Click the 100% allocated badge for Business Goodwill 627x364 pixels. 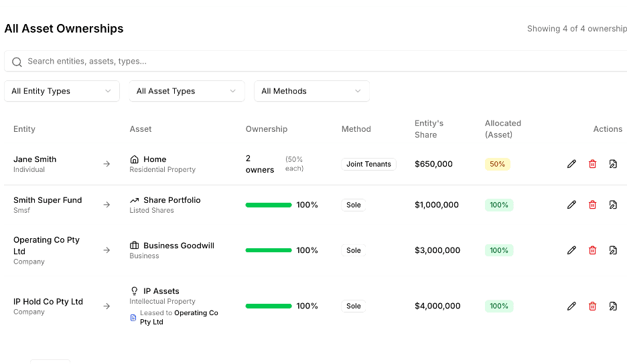click(x=499, y=250)
